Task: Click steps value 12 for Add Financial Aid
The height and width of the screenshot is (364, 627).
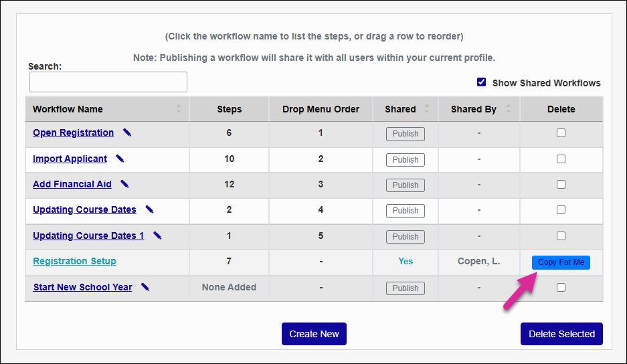Action: (229, 185)
